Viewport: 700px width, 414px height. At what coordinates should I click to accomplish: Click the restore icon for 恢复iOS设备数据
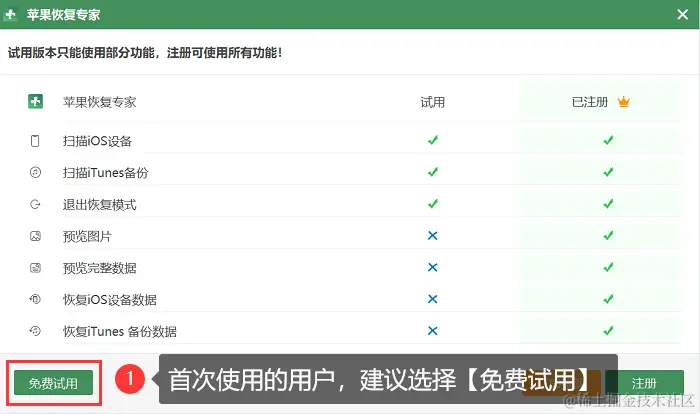point(35,299)
